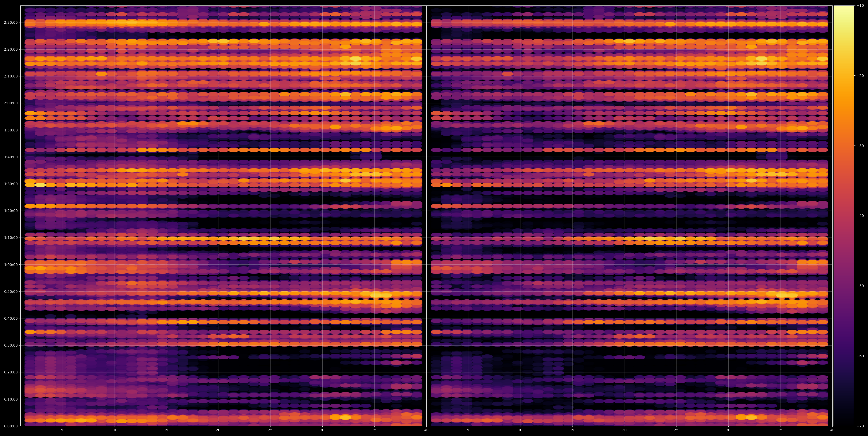Click x-axis tick 20 under the right heatmap
Viewport: 868px width, 436px height.
pos(624,430)
